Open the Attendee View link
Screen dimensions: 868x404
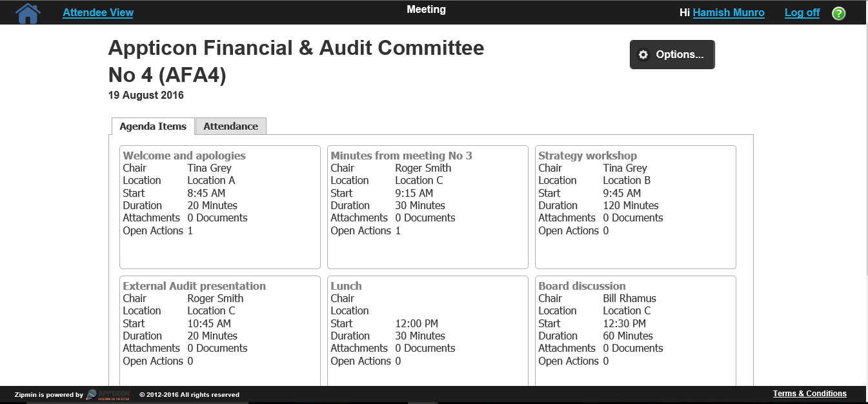tap(98, 13)
